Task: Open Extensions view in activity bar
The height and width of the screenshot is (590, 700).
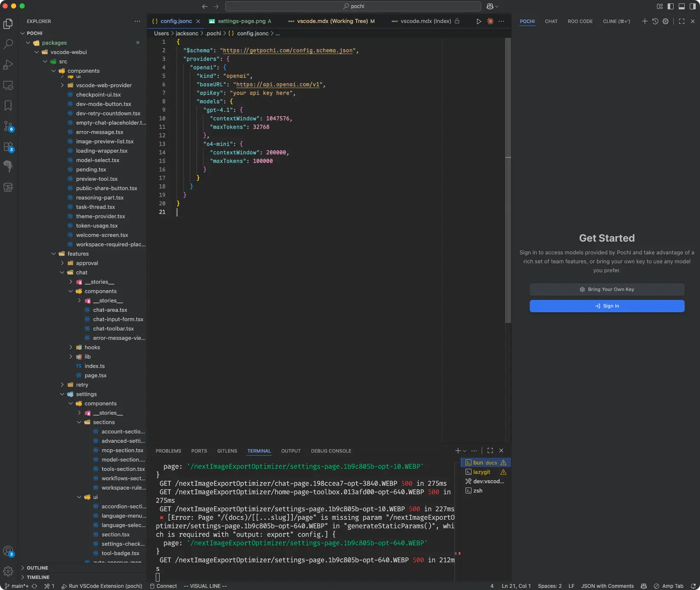Action: (8, 147)
